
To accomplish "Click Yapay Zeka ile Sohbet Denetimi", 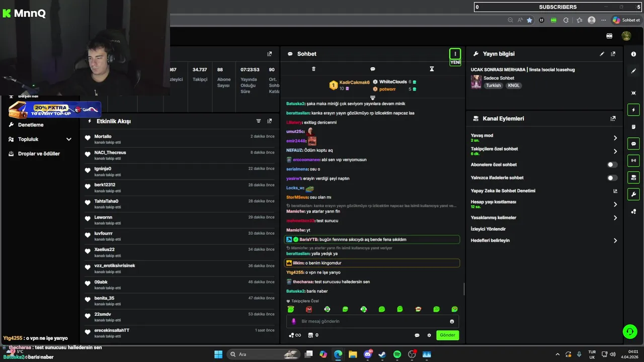I will pyautogui.click(x=503, y=191).
